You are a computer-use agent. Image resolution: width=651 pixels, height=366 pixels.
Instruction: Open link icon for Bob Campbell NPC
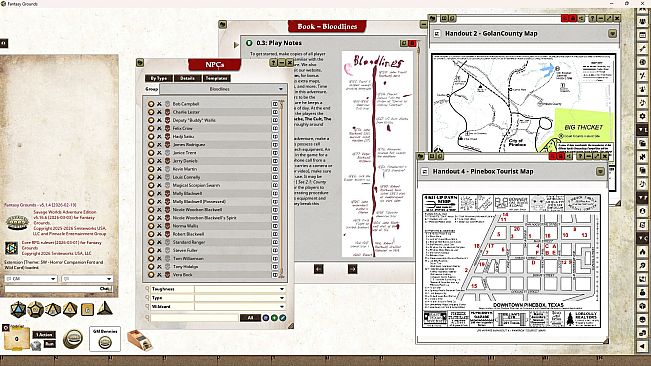pos(275,104)
